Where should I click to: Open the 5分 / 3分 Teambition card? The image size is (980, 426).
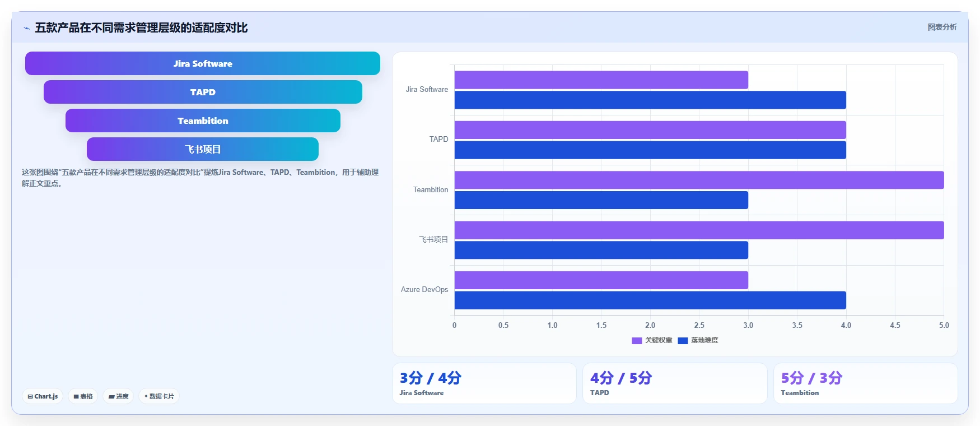[866, 383]
